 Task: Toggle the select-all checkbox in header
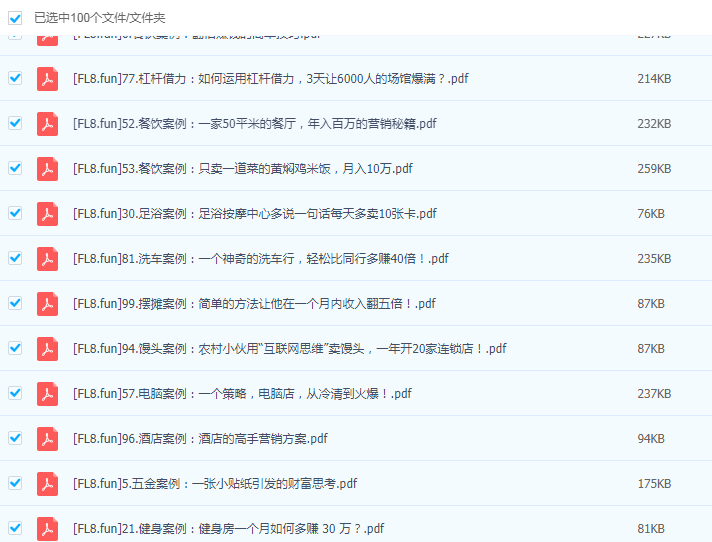click(15, 18)
